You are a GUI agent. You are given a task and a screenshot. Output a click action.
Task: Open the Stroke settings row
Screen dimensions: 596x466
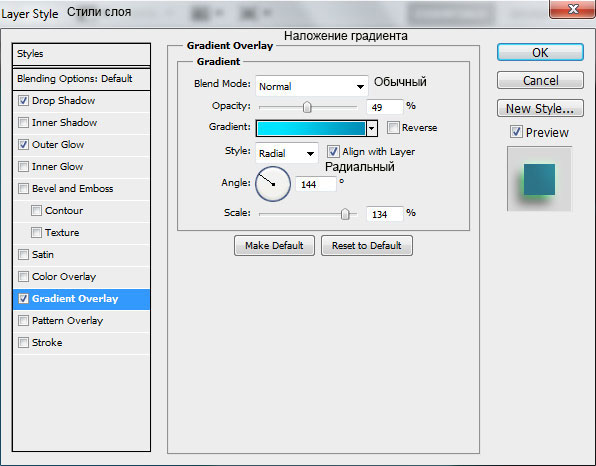81,343
